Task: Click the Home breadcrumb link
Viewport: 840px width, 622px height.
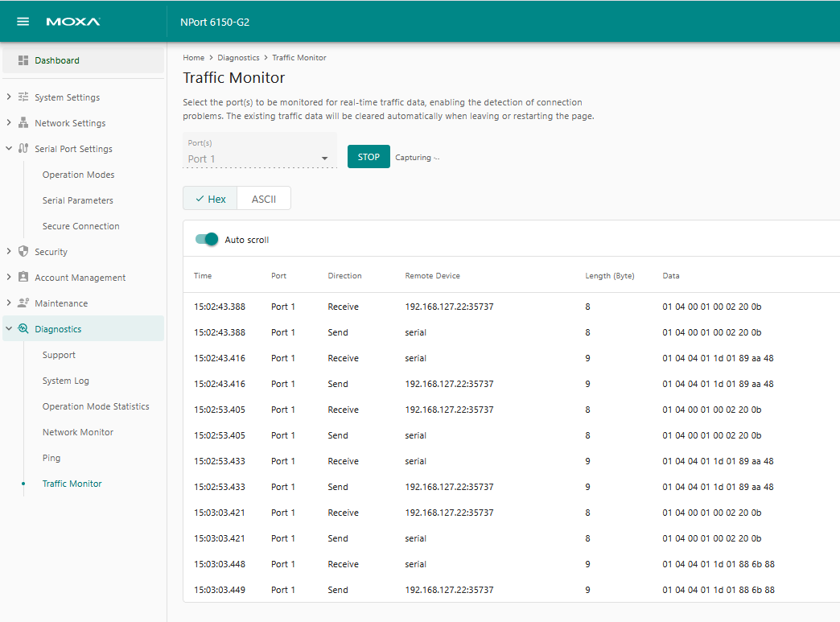Action: coord(193,58)
